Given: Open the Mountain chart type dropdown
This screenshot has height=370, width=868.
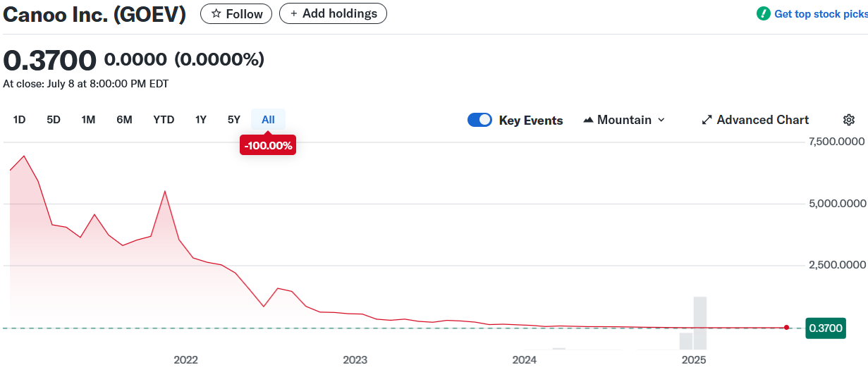Looking at the screenshot, I should click(x=624, y=120).
